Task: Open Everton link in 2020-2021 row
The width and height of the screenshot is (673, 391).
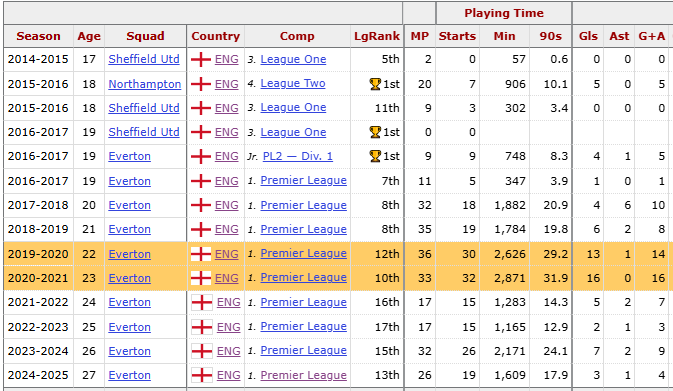Action: pyautogui.click(x=130, y=278)
